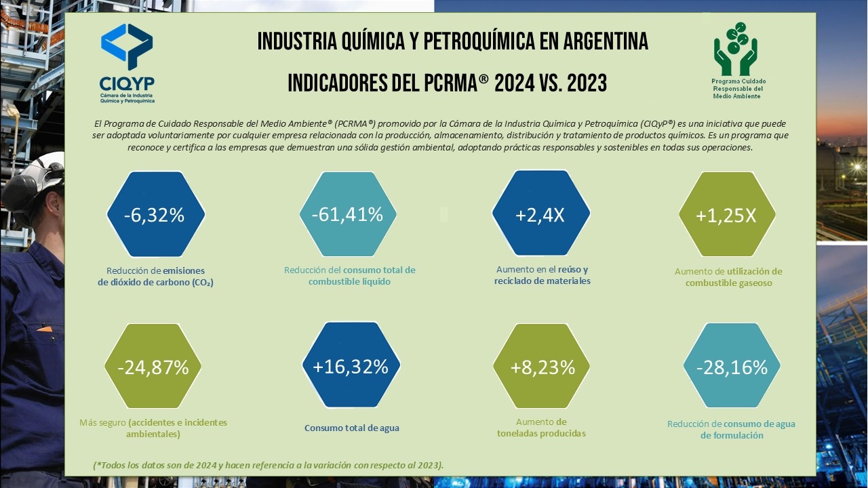Click the title 'Industria Química y Petroquímica en Argentina'
Screen dimensions: 868x488
click(x=453, y=42)
